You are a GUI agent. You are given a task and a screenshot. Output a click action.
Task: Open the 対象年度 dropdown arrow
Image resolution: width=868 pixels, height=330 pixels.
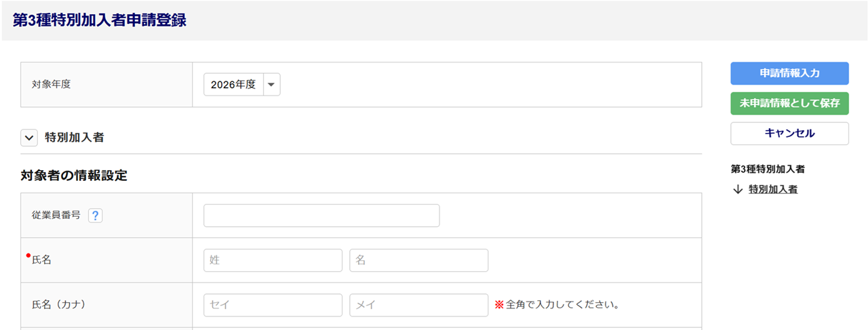(x=271, y=85)
